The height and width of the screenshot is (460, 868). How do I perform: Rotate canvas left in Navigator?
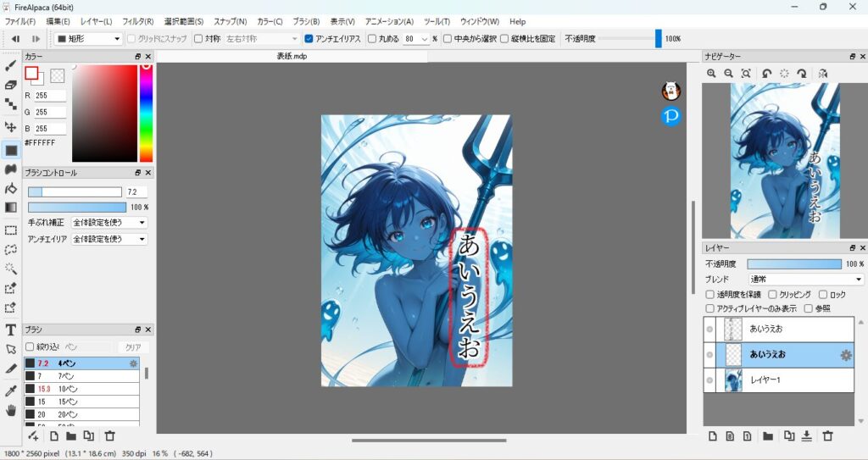(766, 73)
